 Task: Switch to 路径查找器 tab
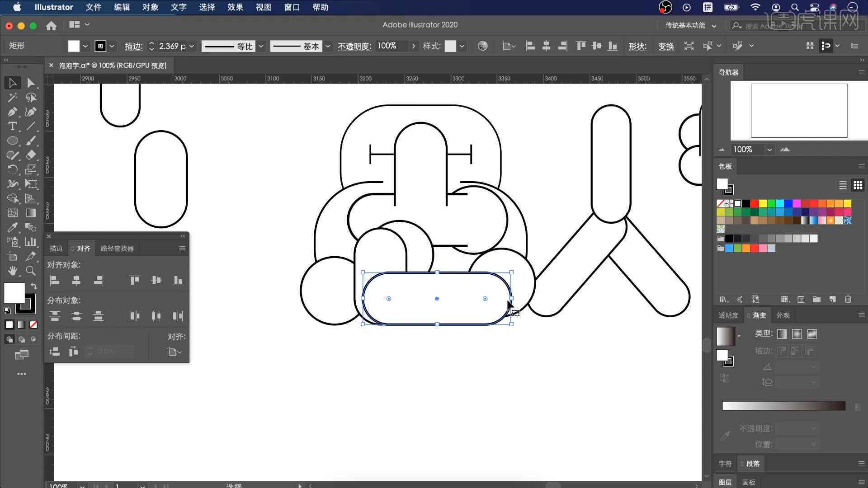(x=117, y=248)
